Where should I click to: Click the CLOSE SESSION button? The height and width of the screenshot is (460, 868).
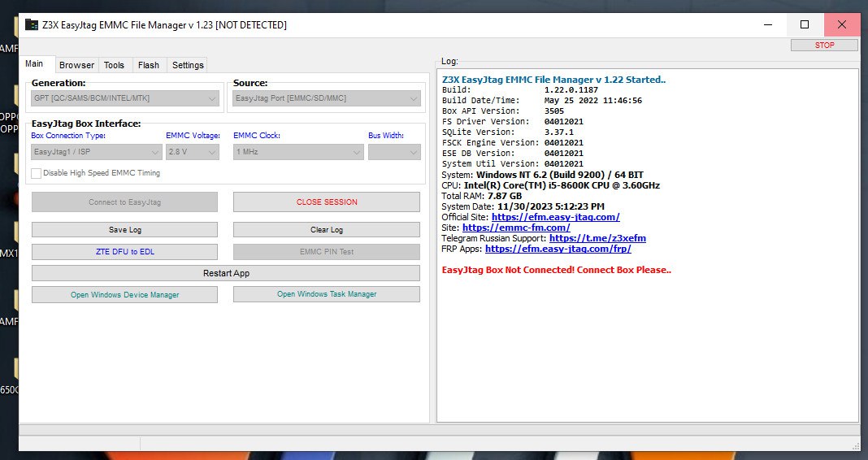(327, 202)
